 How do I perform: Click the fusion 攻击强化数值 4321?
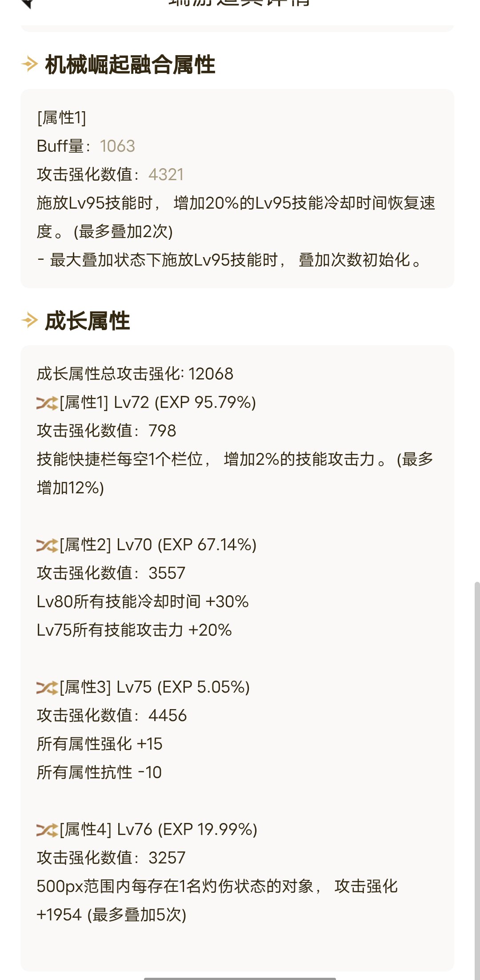166,174
